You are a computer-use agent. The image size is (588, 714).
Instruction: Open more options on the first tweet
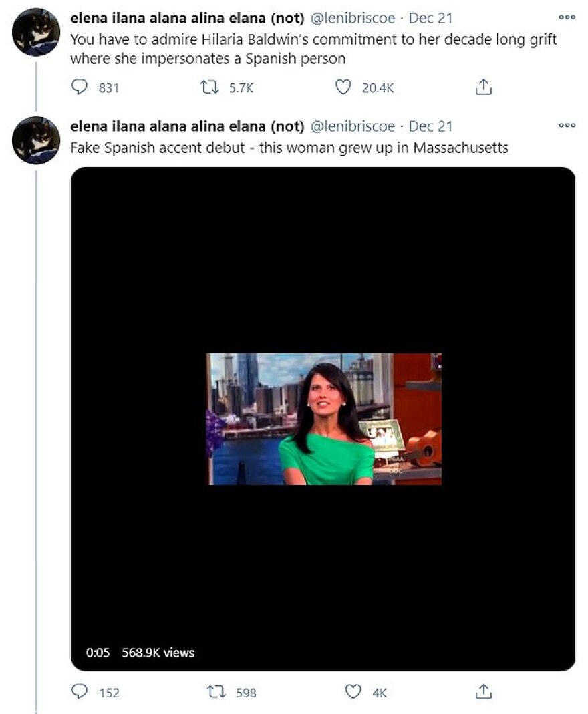[x=567, y=17]
